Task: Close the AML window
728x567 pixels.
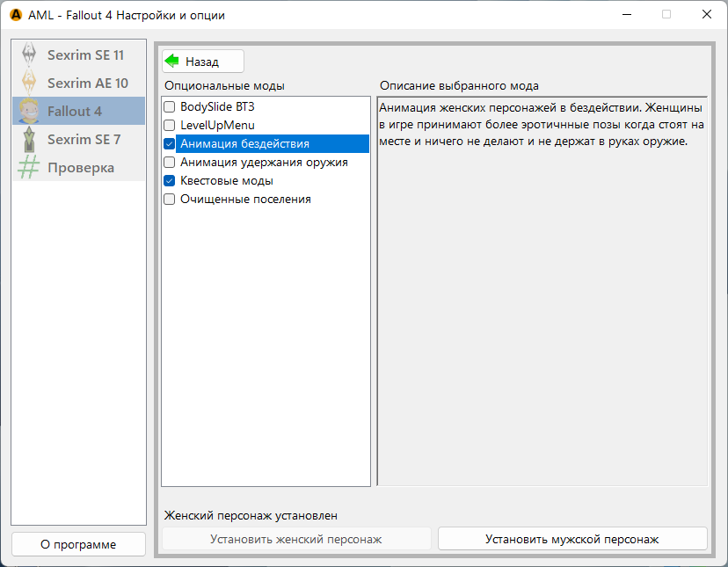Action: [706, 15]
